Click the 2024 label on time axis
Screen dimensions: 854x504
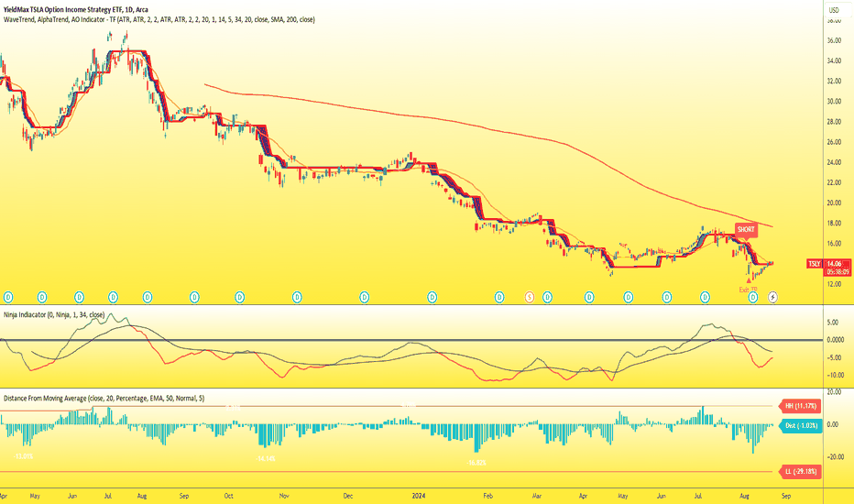419,496
